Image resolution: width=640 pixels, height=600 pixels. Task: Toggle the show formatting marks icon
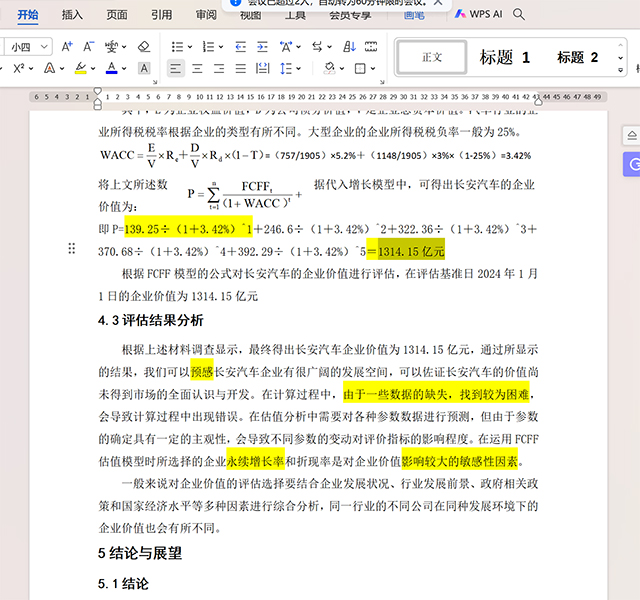point(371,47)
